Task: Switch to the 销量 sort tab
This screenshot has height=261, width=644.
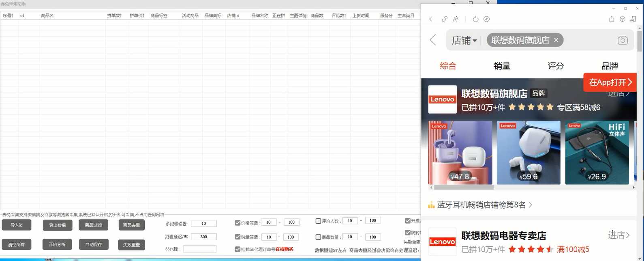Action: 502,66
